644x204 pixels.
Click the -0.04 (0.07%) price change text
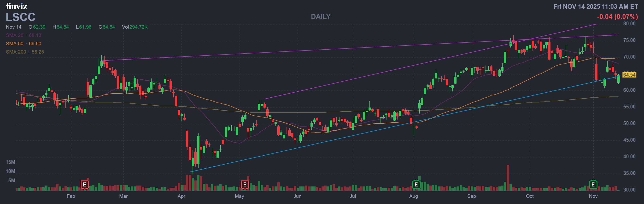point(617,17)
